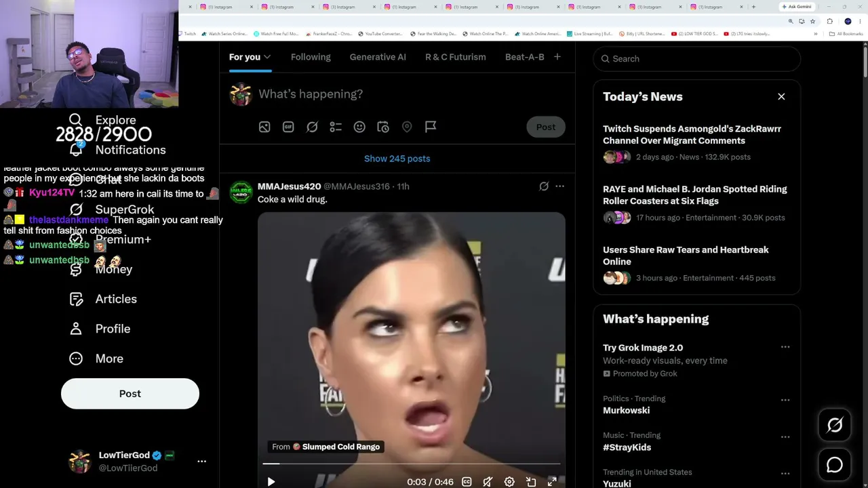
Task: Open browser extensions puzzle icon
Action: click(830, 21)
